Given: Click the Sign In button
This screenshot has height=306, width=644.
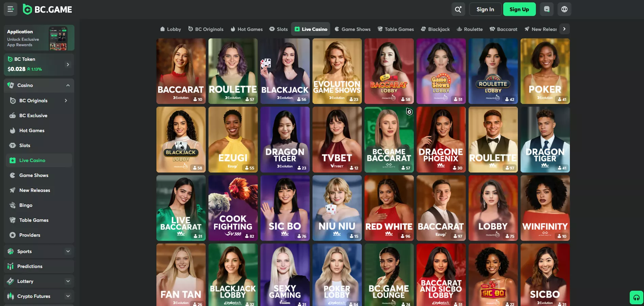Looking at the screenshot, I should pos(485,9).
